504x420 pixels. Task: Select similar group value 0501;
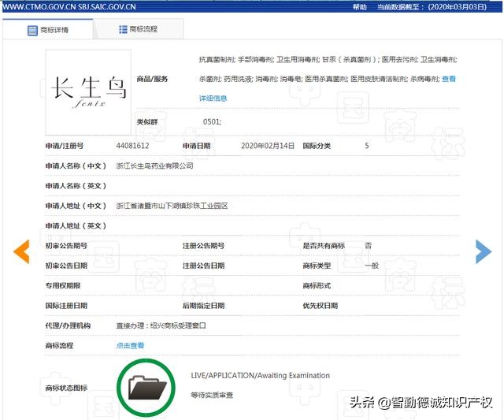coord(212,121)
